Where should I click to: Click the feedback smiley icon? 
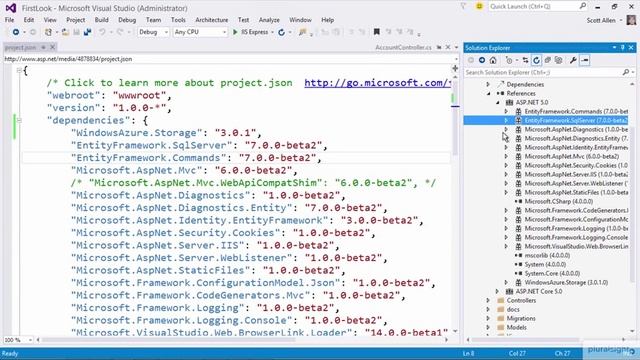point(479,6)
